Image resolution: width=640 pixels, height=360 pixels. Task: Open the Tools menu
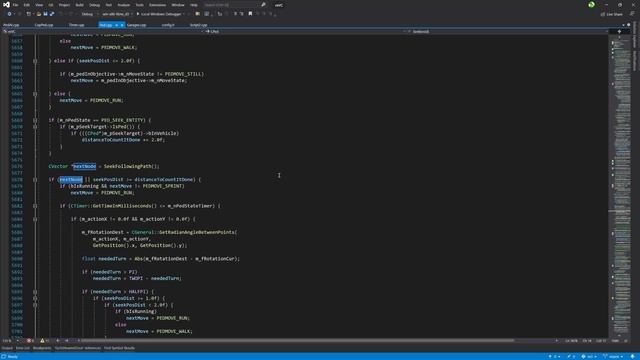(140, 5)
